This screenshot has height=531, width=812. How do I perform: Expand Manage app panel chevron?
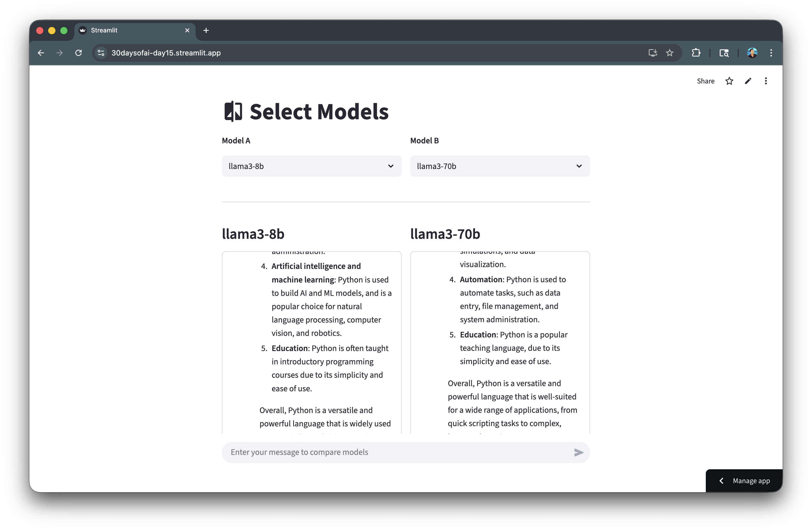point(721,481)
